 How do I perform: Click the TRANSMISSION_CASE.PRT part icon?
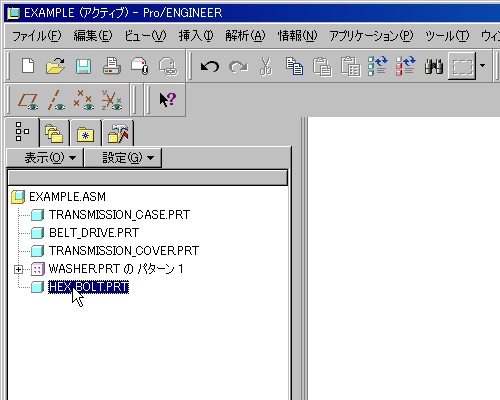point(37,215)
